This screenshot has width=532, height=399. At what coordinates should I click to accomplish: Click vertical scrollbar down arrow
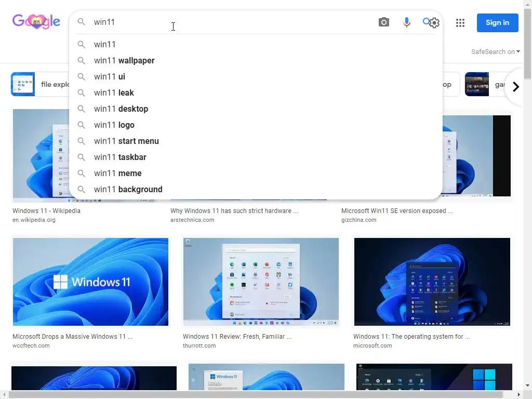[x=528, y=385]
